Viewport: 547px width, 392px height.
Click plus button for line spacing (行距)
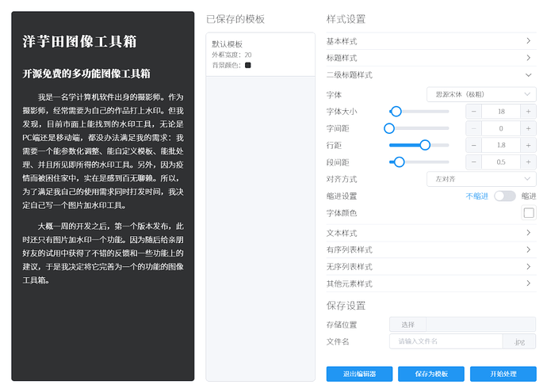[x=528, y=145]
